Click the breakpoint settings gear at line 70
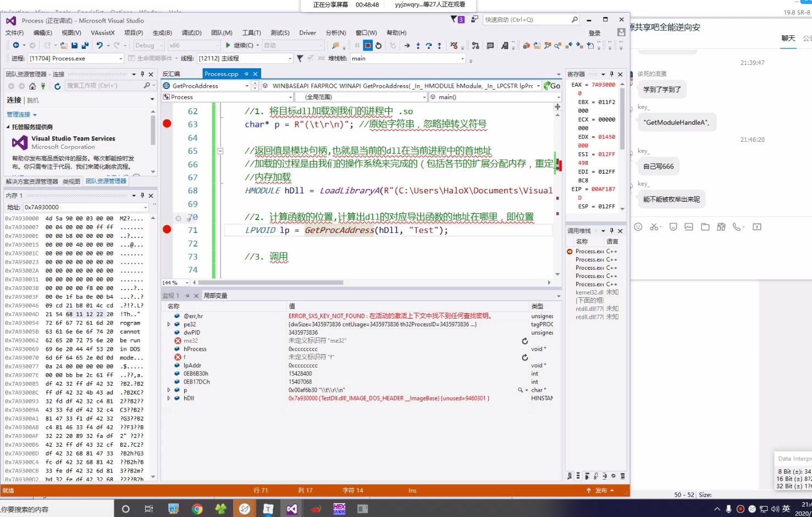The width and height of the screenshot is (812, 517). tap(178, 218)
